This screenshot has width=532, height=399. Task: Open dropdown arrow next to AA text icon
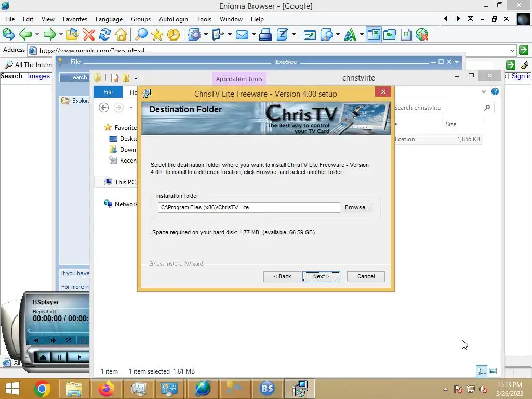[362, 34]
